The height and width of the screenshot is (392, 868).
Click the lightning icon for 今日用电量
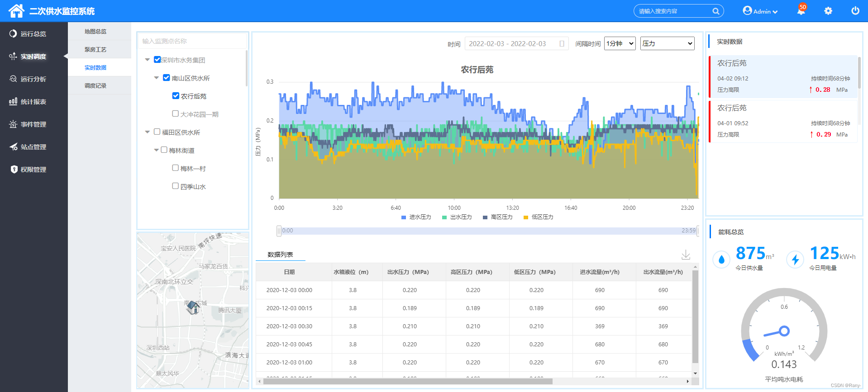pyautogui.click(x=795, y=260)
